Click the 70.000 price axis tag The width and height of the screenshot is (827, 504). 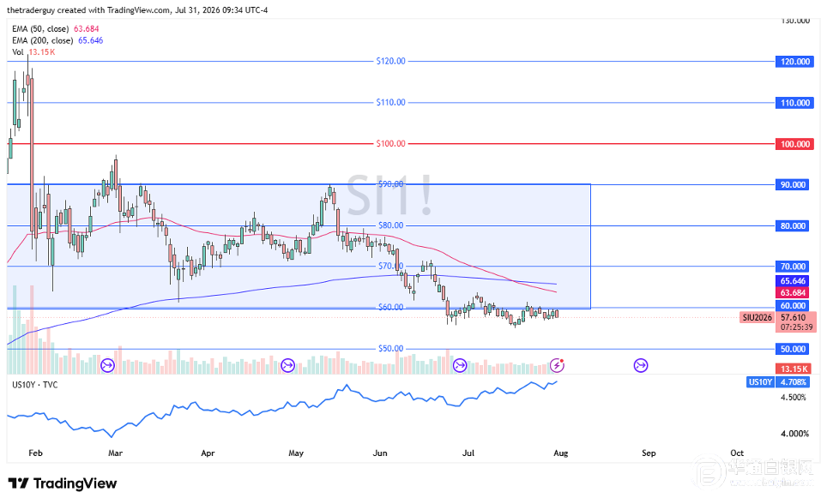coord(792,267)
